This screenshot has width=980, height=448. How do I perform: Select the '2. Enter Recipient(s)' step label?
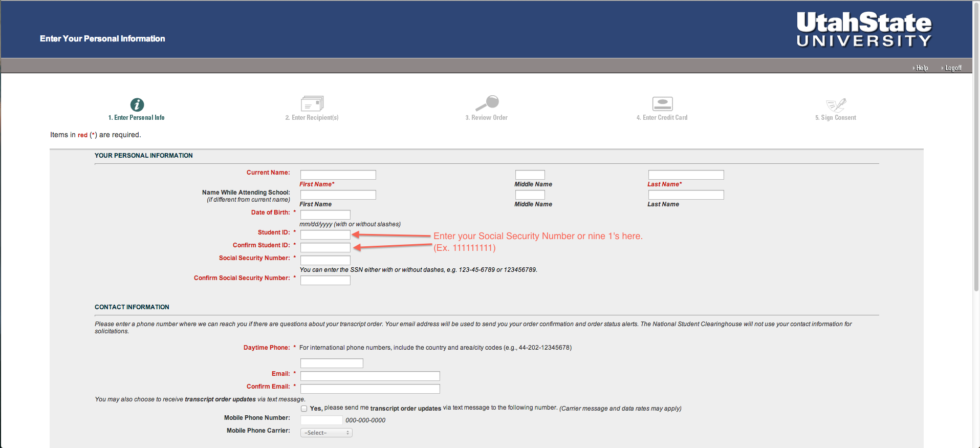pos(312,118)
